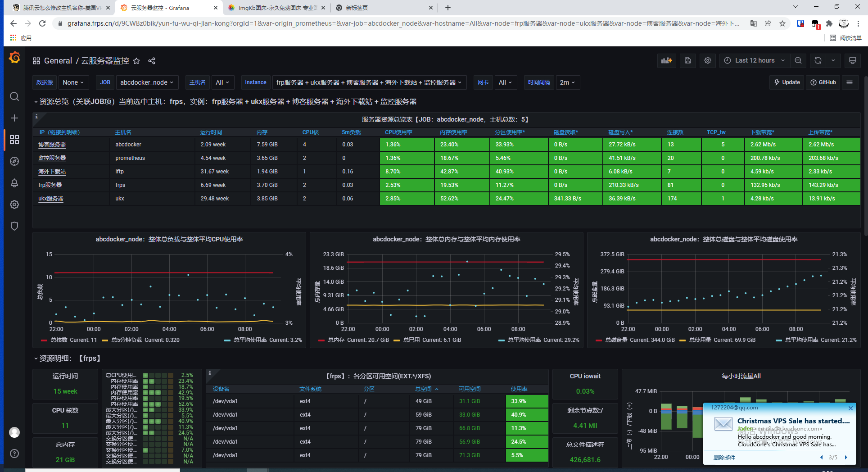Click the browser address bar URL

point(403,23)
